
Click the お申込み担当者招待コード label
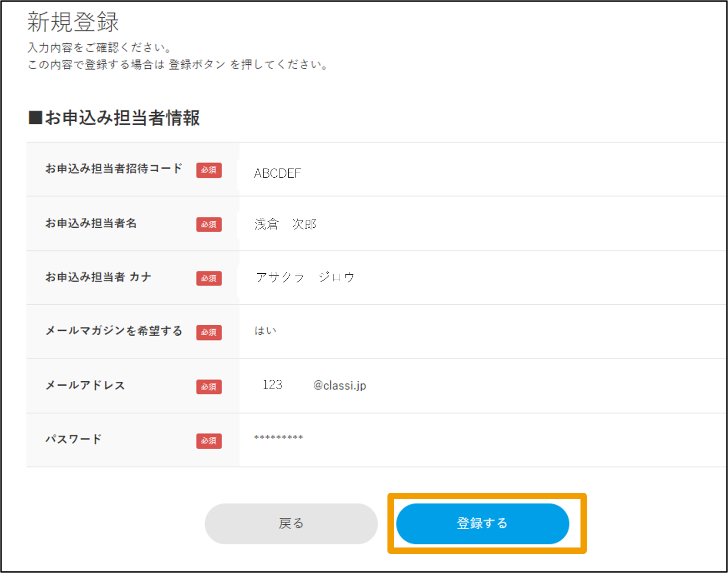tap(114, 169)
